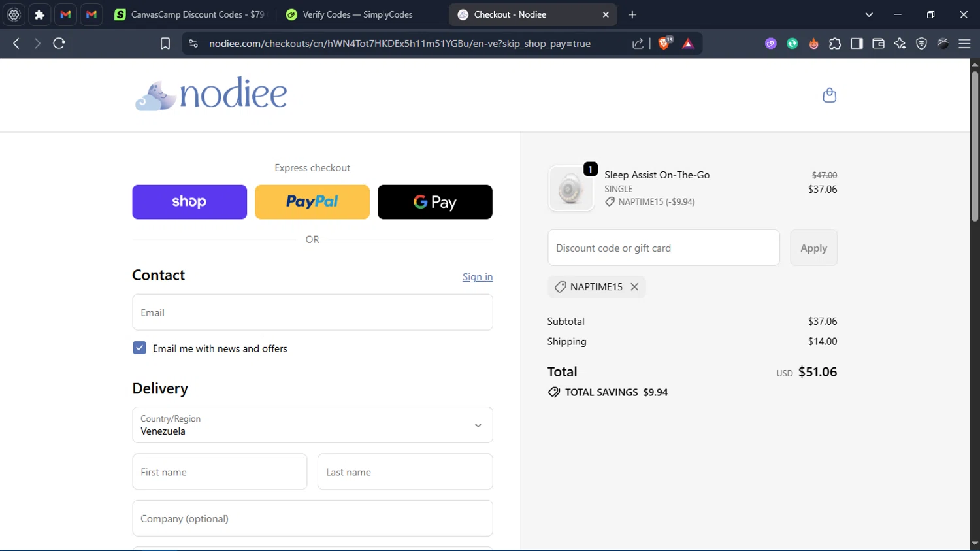Open the purple extension icon
980x551 pixels.
click(x=771, y=43)
